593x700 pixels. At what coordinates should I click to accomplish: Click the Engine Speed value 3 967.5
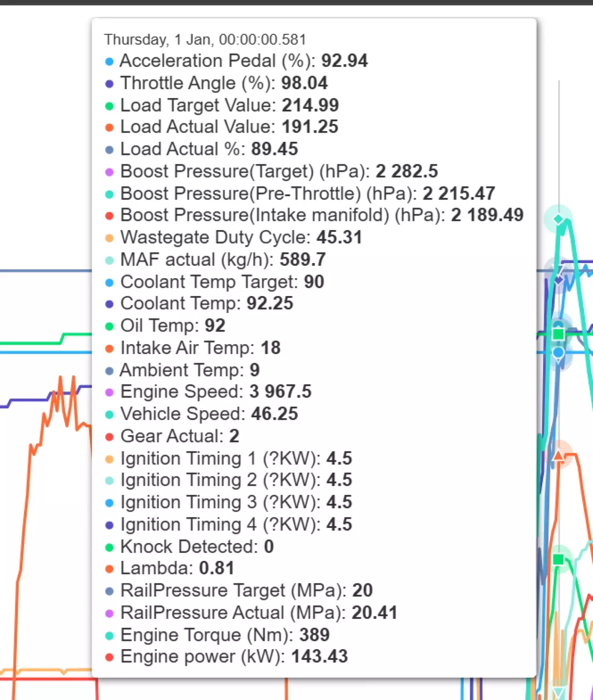(280, 392)
